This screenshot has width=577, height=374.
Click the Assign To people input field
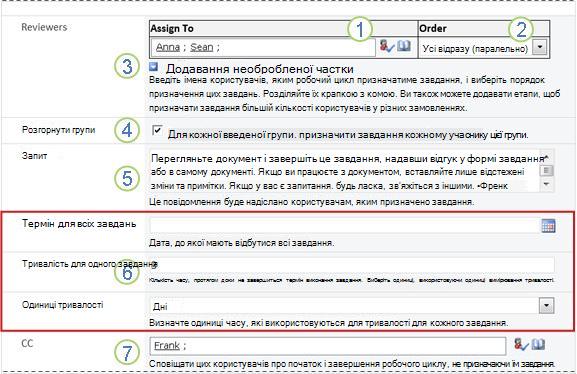click(263, 47)
